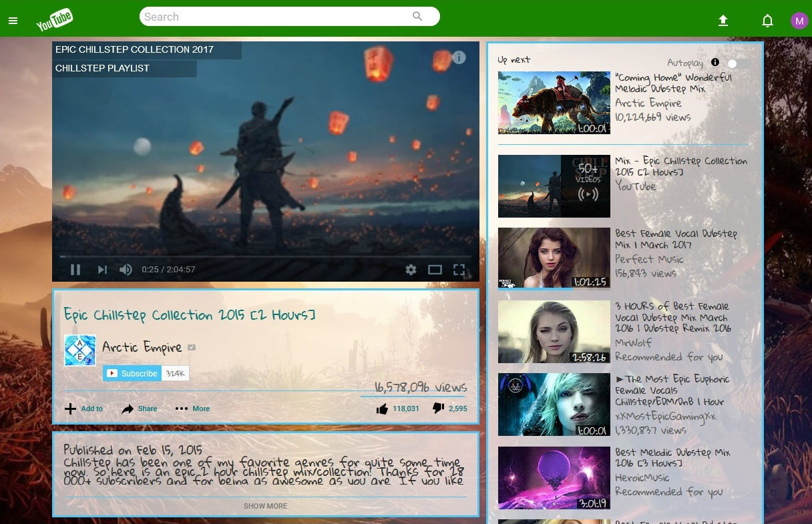The width and height of the screenshot is (812, 524).
Task: Open the 'Coming Home' Melodic Dubstep thumbnail
Action: click(554, 103)
